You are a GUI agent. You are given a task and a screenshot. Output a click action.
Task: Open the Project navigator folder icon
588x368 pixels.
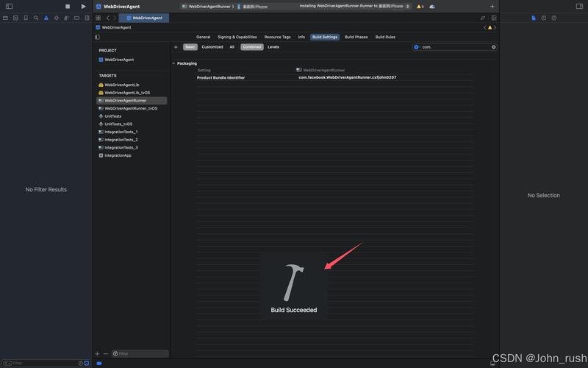(x=5, y=18)
